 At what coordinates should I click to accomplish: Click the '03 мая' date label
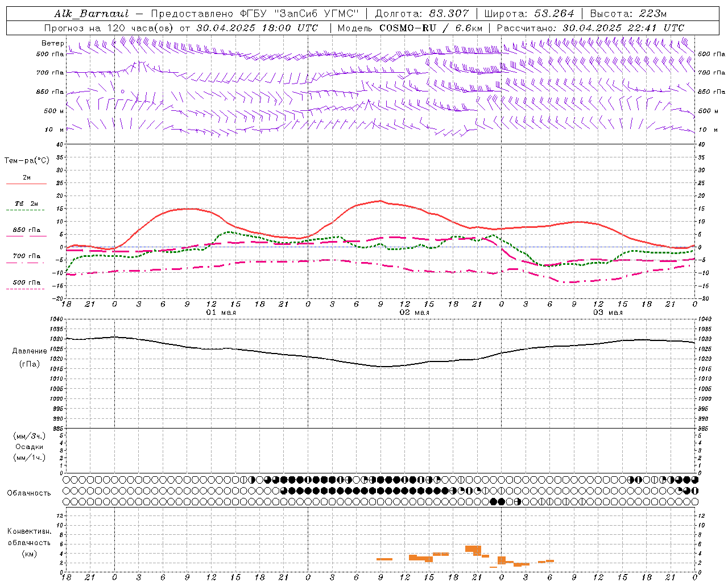(x=607, y=313)
